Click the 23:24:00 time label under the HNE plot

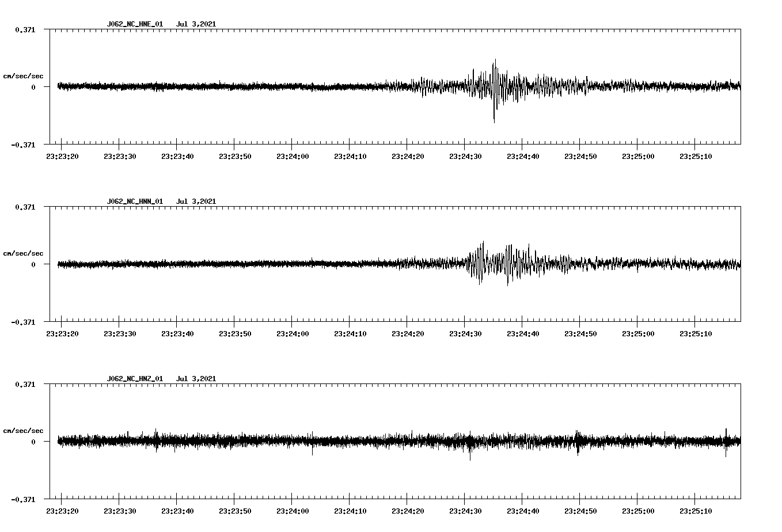293,157
